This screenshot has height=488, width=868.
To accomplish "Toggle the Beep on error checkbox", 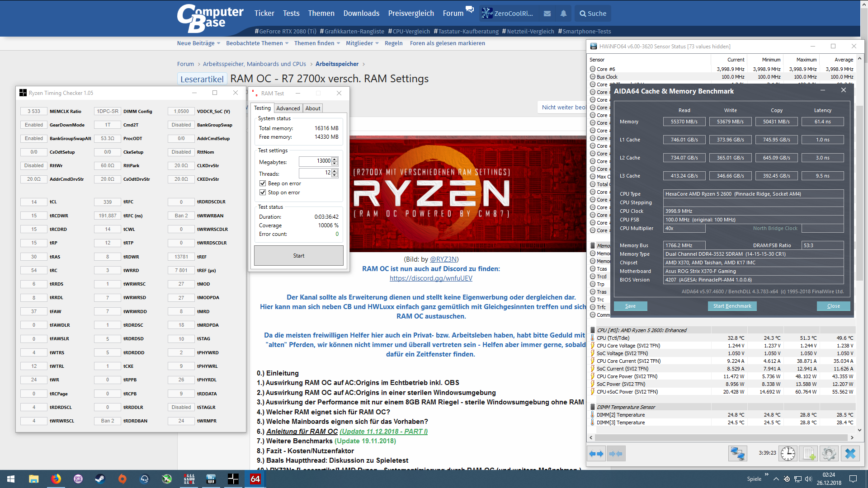I will point(263,183).
